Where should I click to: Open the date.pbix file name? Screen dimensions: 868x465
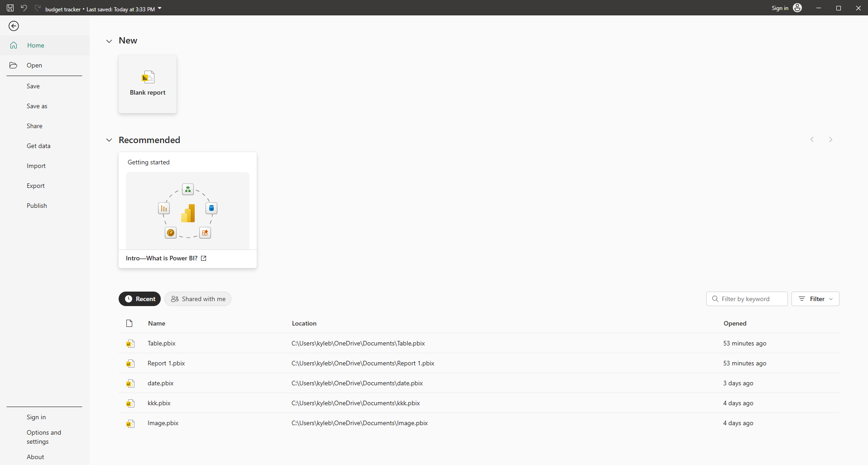[x=161, y=383]
